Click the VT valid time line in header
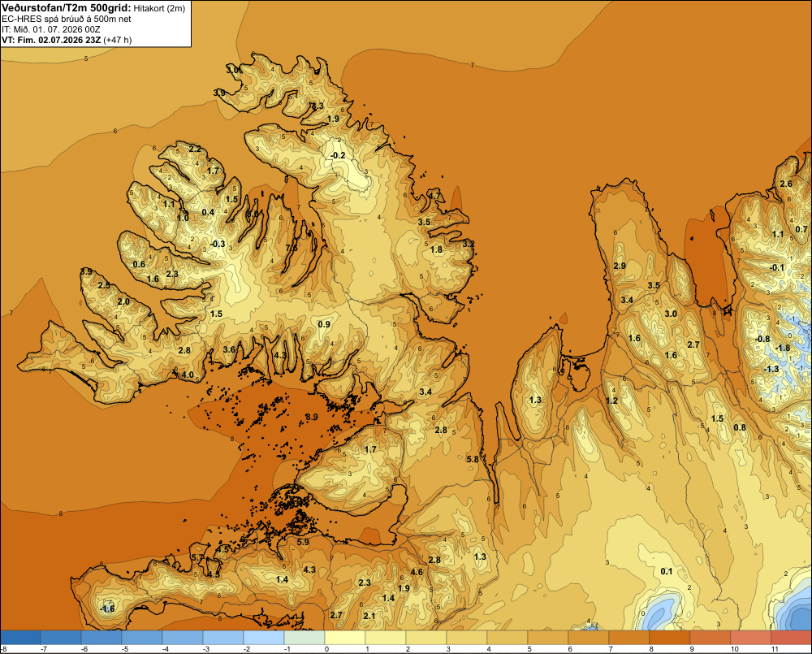Viewport: 812px width, 654px height. pyautogui.click(x=67, y=40)
